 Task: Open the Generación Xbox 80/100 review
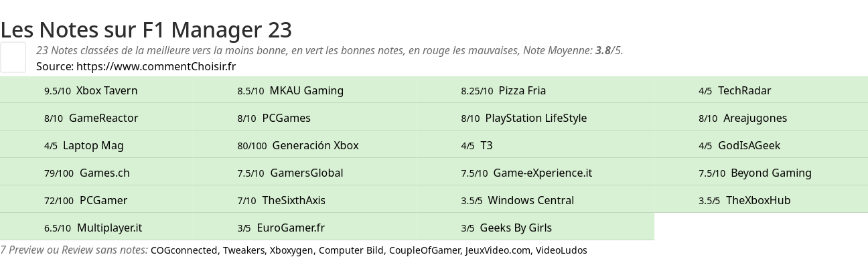click(x=305, y=145)
